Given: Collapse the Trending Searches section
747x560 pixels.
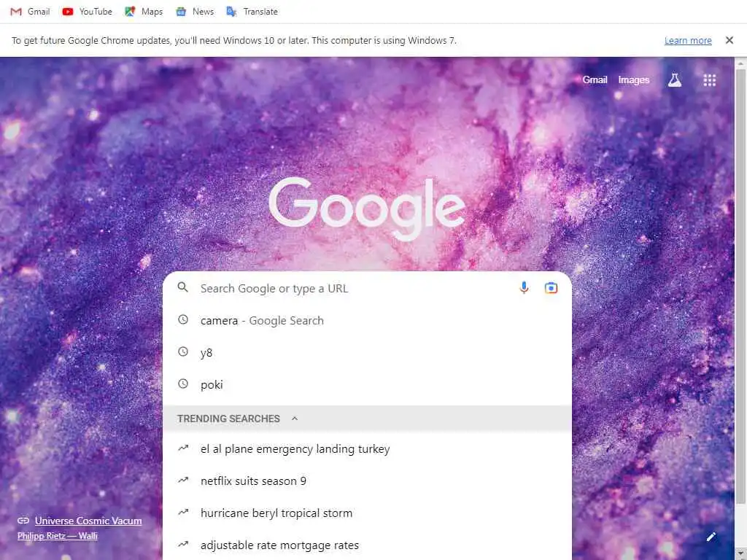Looking at the screenshot, I should (295, 418).
